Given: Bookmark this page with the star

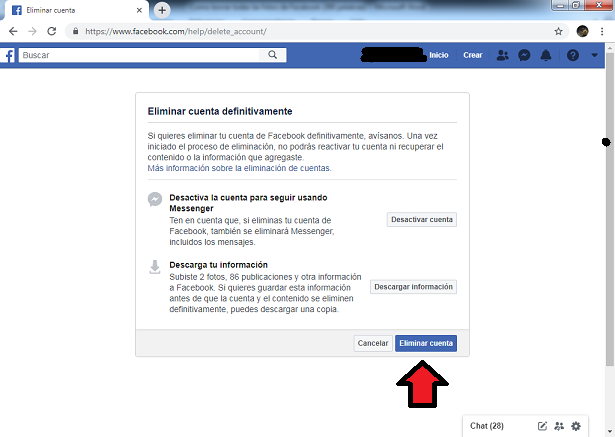Looking at the screenshot, I should [559, 31].
